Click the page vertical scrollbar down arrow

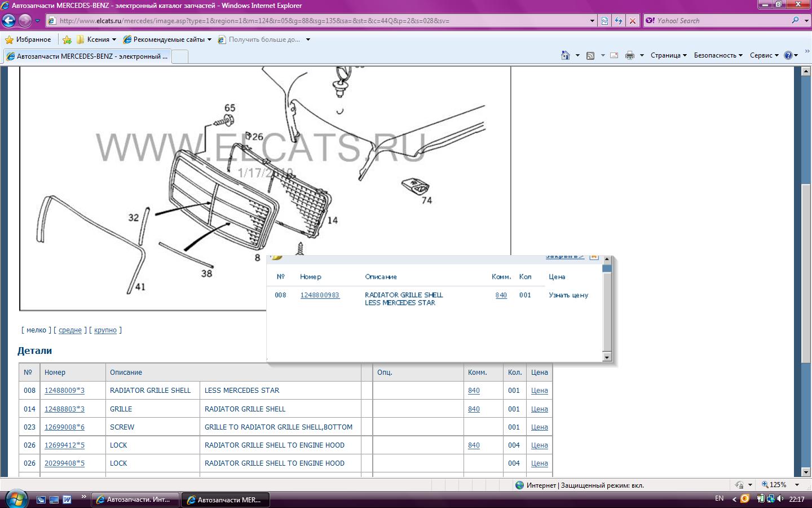coord(806,472)
